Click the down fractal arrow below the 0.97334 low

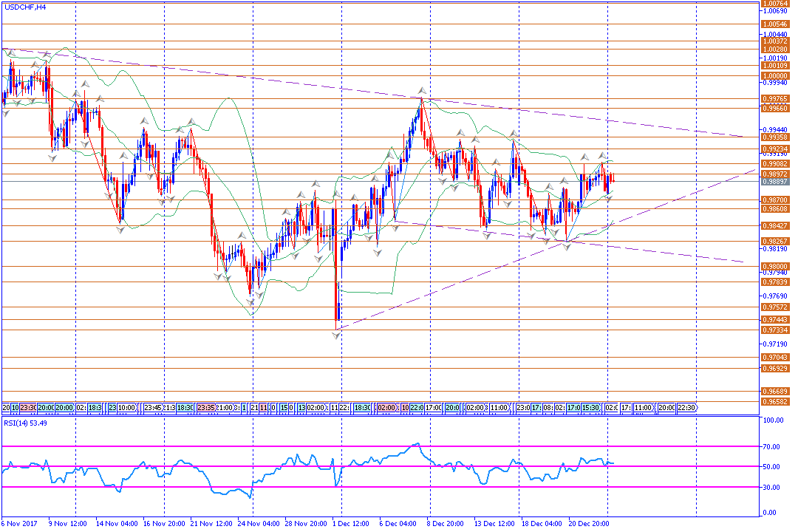pyautogui.click(x=336, y=335)
